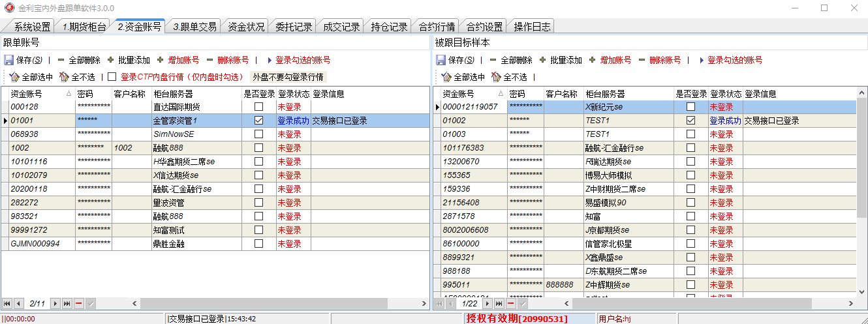
Task: Select account 282272 里波资管 row
Action: [215, 203]
